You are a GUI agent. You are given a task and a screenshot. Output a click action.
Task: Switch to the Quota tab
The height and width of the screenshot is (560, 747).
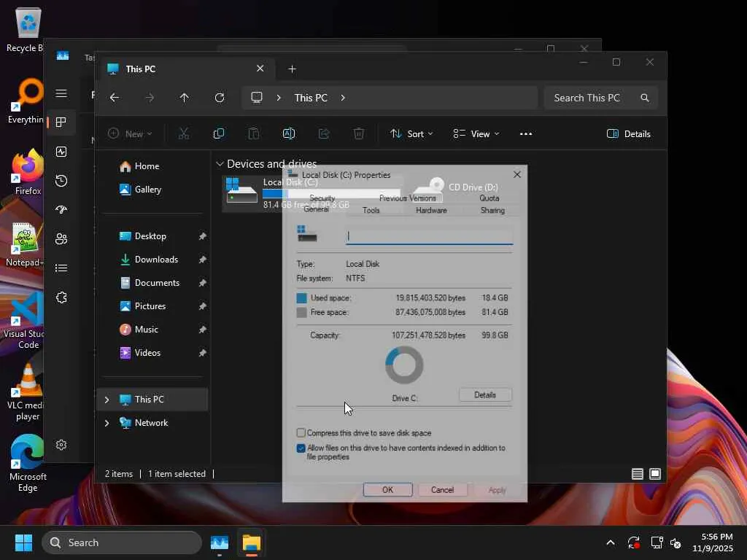pos(489,198)
